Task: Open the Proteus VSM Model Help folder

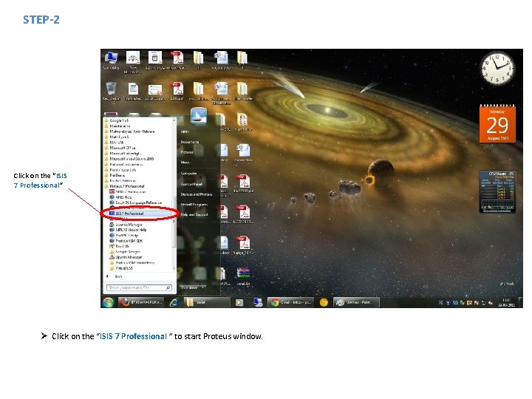Action: tap(132, 262)
